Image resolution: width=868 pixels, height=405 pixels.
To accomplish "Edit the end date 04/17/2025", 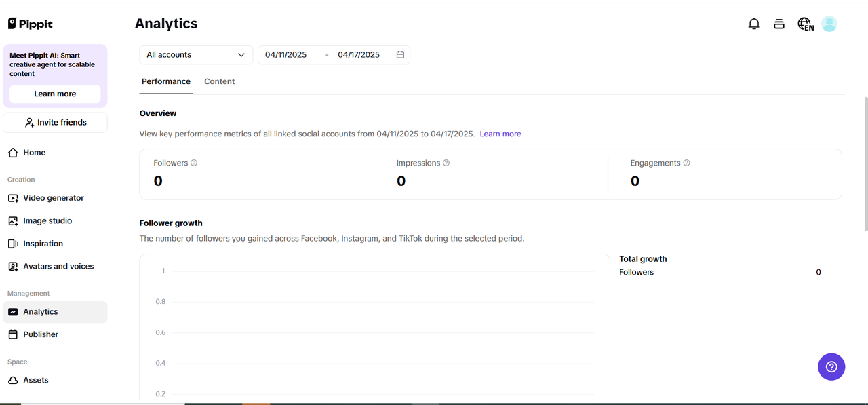I will tap(359, 55).
